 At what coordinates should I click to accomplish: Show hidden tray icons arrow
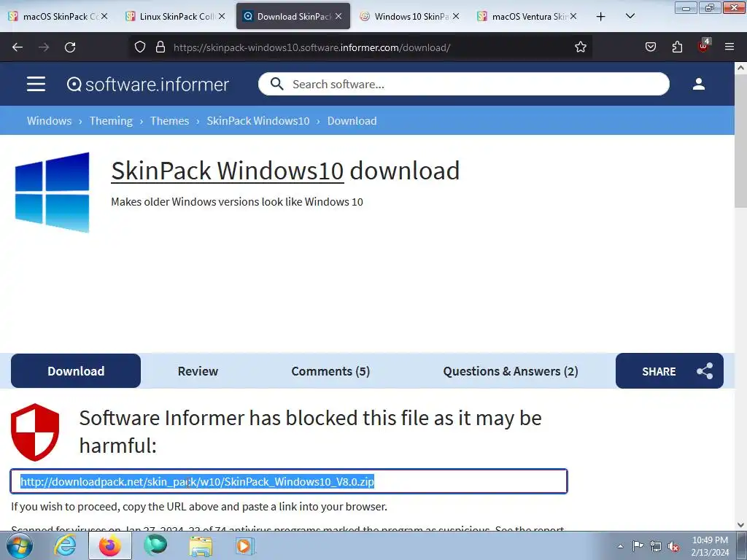point(620,546)
